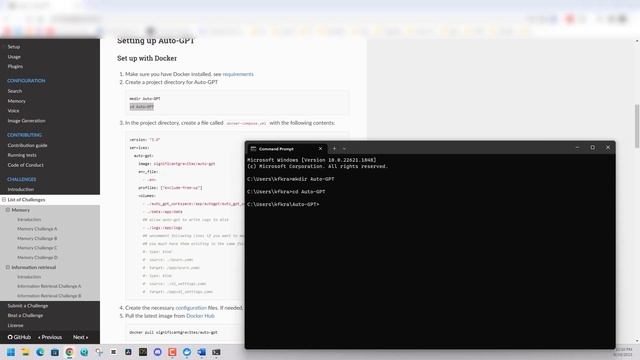This screenshot has width=640, height=360.
Task: Open Beat a Challenge page
Action: click(x=25, y=316)
